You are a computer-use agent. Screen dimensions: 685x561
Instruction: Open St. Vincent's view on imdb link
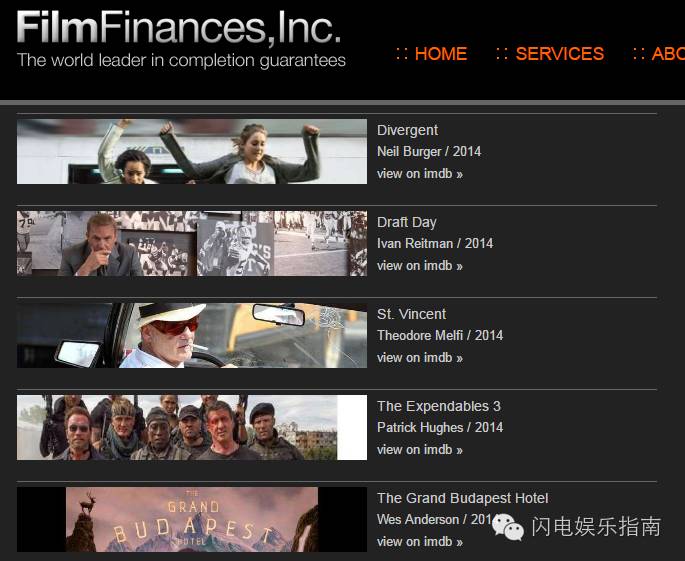click(420, 357)
